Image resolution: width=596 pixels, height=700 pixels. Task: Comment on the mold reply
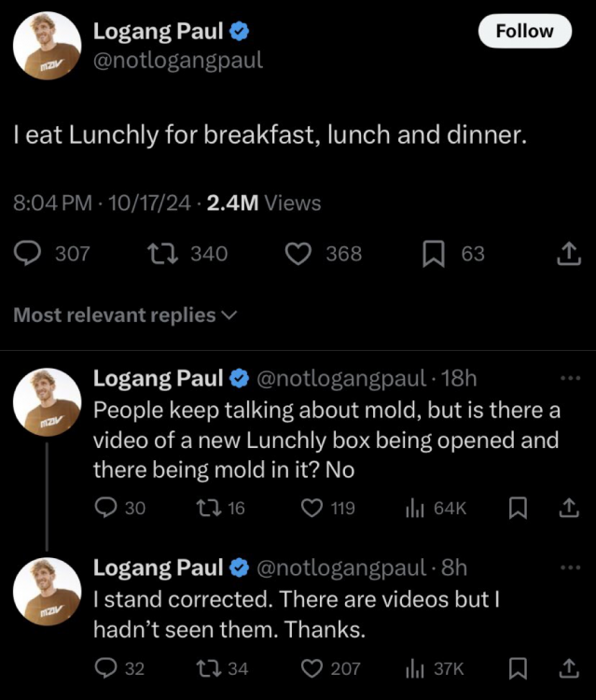point(105,508)
